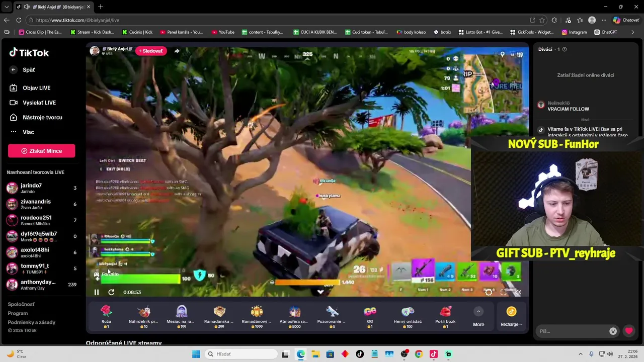Open the Spoločnosť footer link
644x362 pixels.
pos(21,304)
